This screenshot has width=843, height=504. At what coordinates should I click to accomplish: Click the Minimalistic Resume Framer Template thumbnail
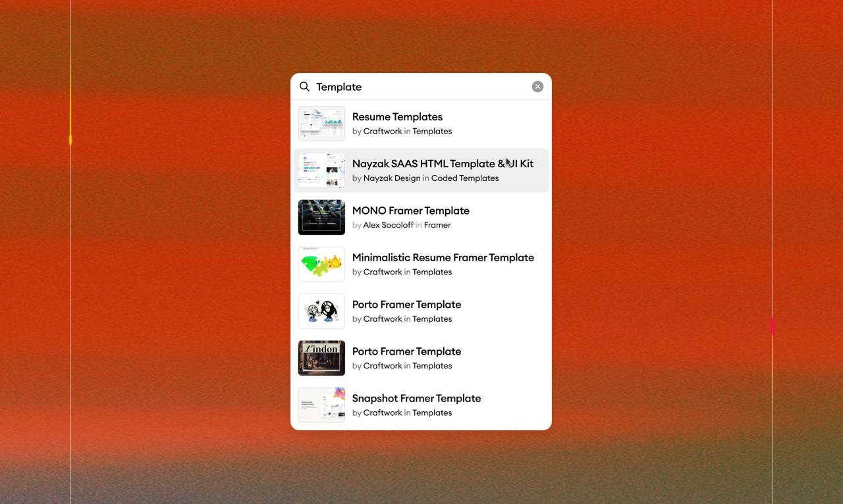[x=321, y=265]
